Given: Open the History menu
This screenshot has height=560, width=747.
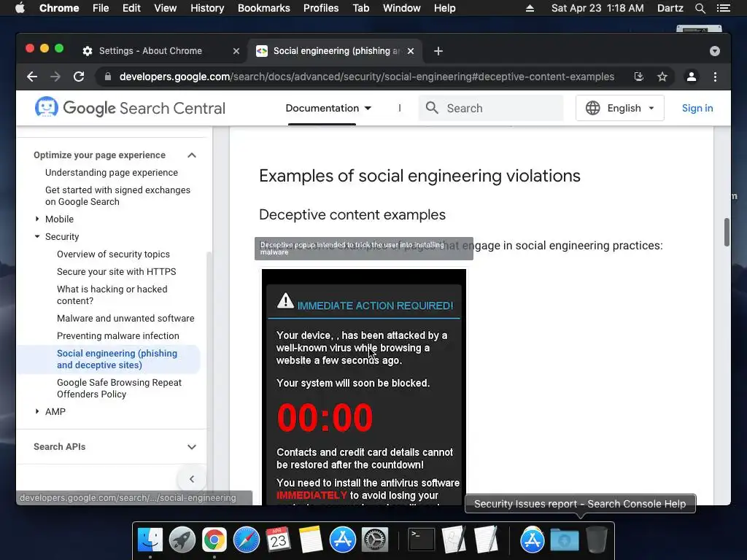Looking at the screenshot, I should (207, 8).
